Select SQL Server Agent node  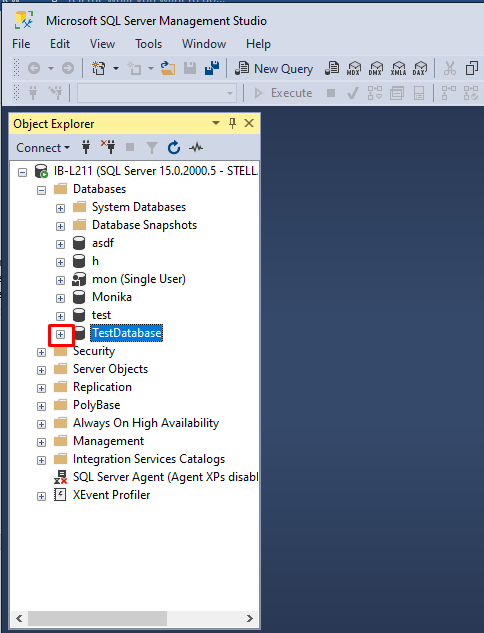click(x=165, y=477)
